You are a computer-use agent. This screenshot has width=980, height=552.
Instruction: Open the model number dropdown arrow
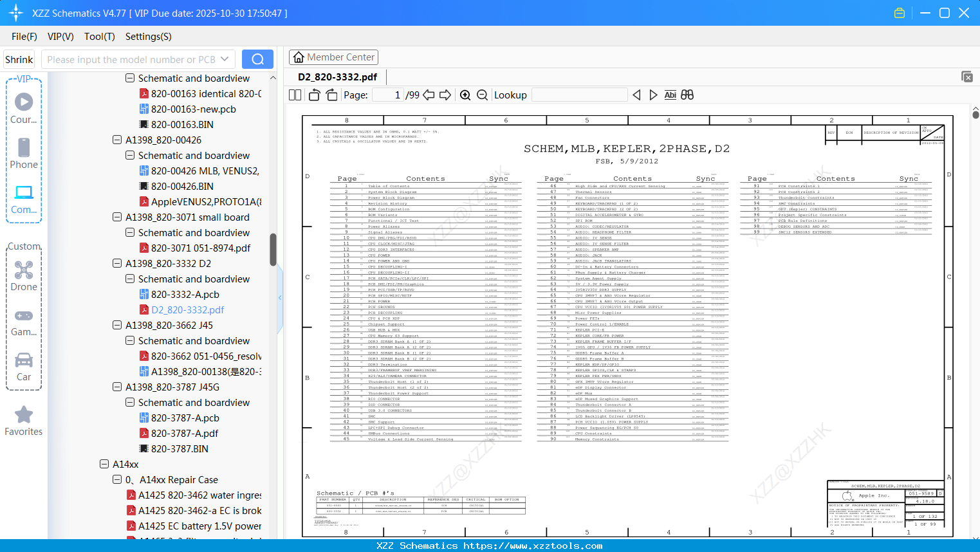225,59
